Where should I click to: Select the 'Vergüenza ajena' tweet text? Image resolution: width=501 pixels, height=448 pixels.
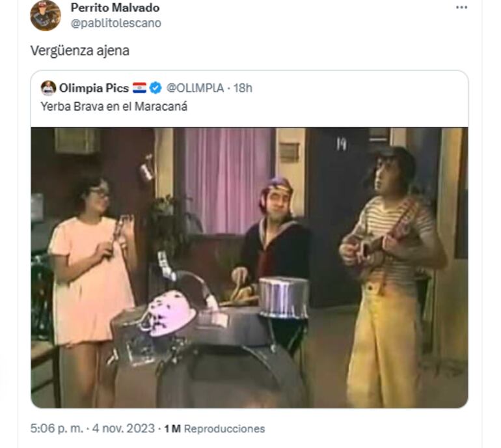(80, 51)
